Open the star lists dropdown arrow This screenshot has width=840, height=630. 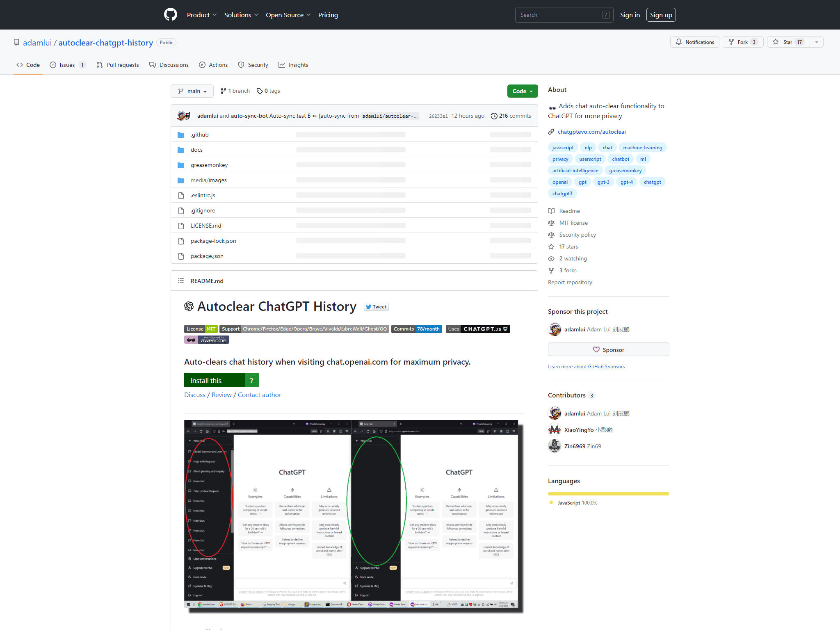point(816,42)
